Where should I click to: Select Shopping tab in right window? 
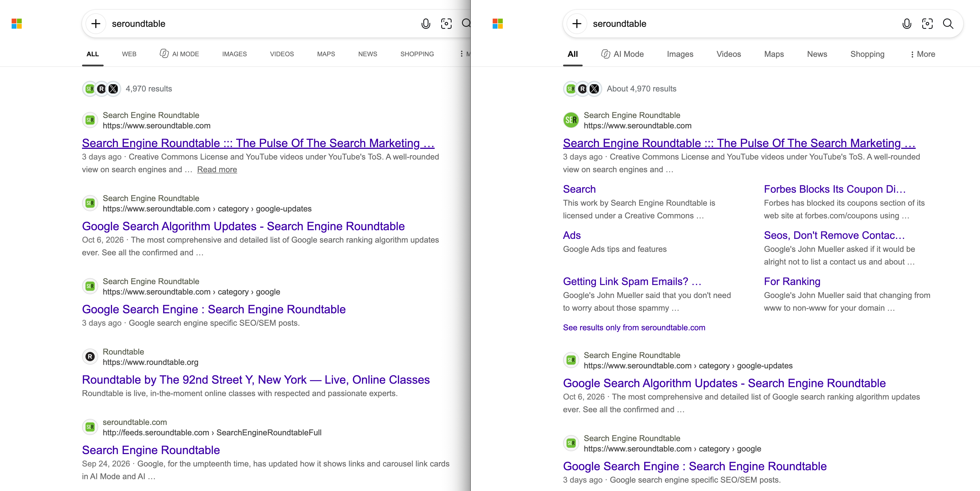(867, 54)
